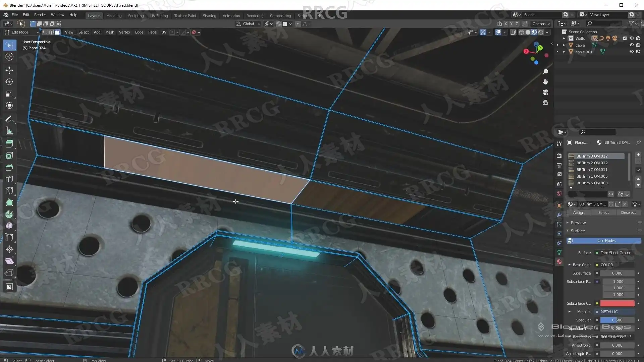Screen dimensions: 644x362
Task: Toggle visibility of Walls collection
Action: coord(631,38)
